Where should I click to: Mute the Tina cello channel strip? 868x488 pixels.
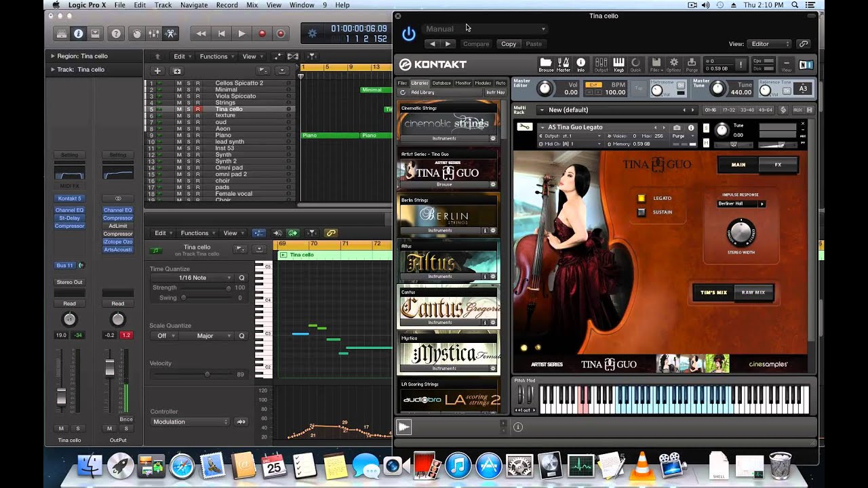(61, 428)
